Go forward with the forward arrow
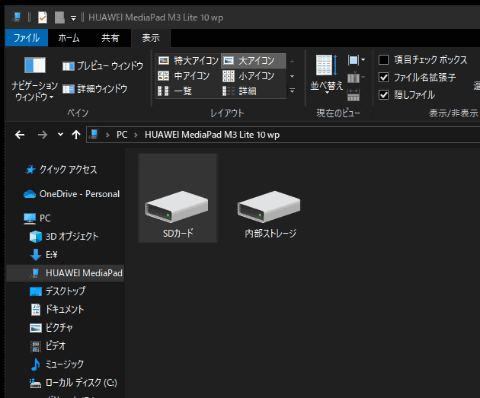Screen dimensions: 480x398 (x=42, y=135)
